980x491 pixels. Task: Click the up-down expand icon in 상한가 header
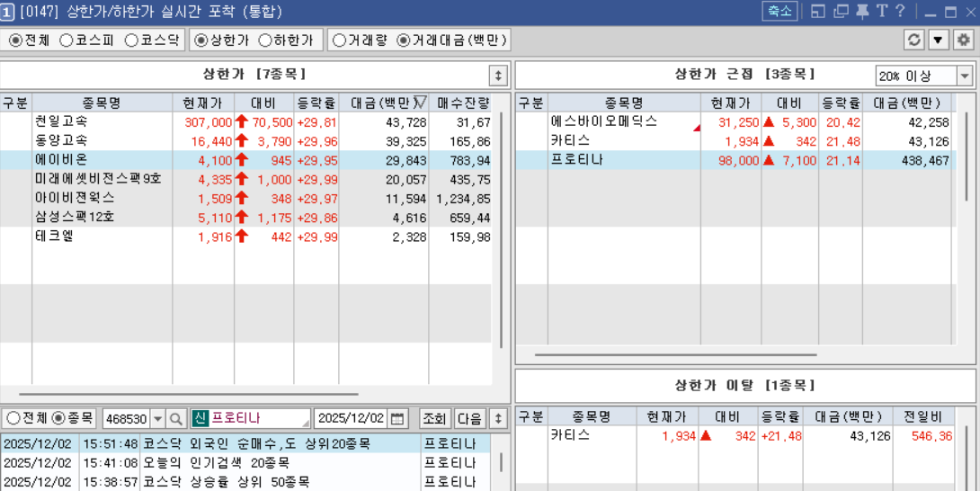tap(497, 75)
